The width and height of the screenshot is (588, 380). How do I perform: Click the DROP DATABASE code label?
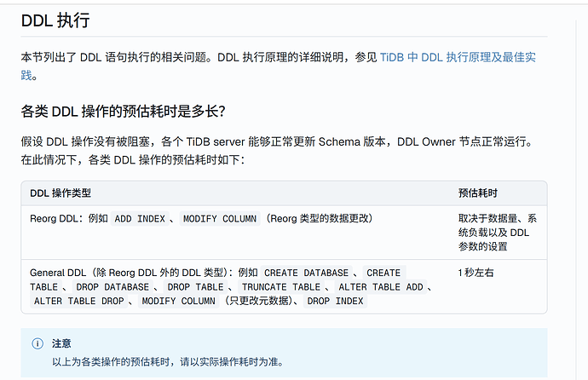[x=112, y=287]
